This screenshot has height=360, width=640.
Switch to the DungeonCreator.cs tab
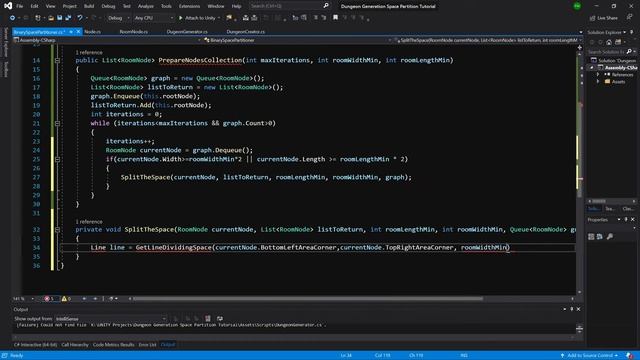246,31
